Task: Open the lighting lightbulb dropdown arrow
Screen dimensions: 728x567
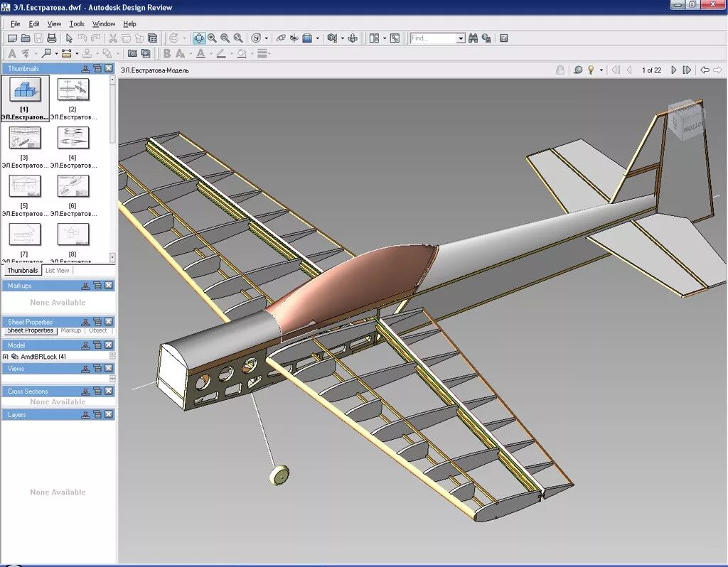Action: pos(601,70)
